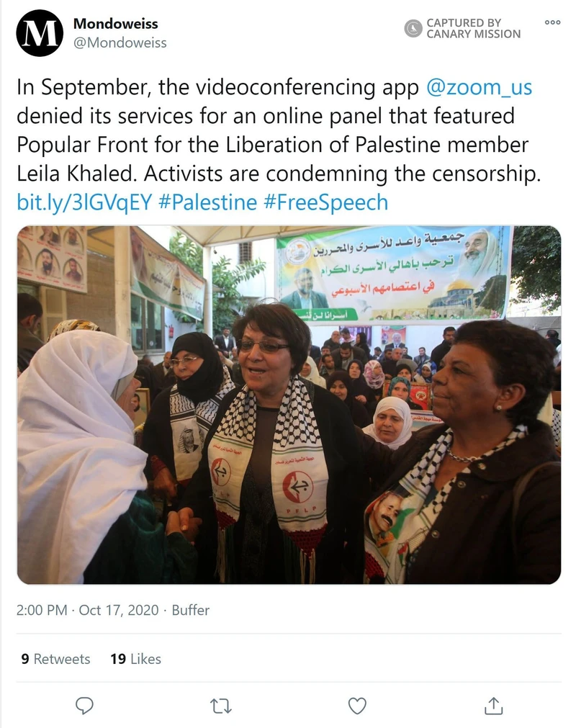Open the share upload icon
The width and height of the screenshot is (576, 728).
494,706
